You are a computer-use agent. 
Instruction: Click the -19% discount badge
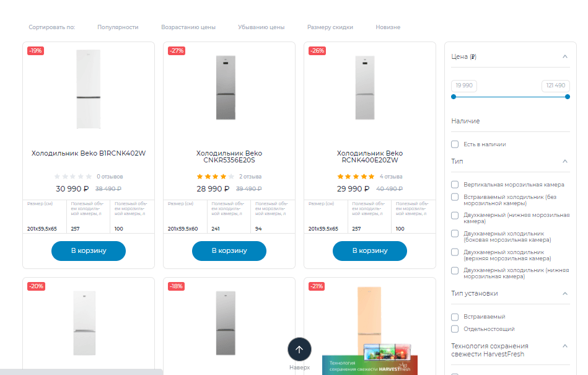(x=35, y=51)
